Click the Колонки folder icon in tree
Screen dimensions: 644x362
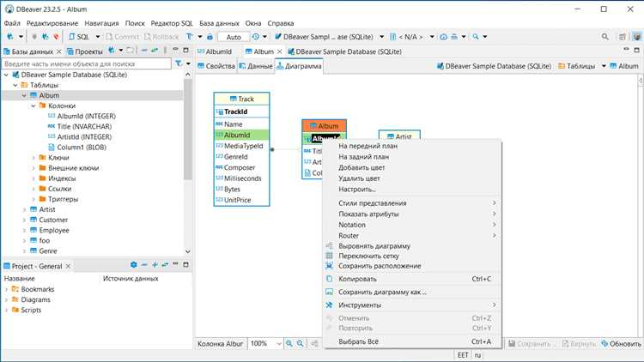tap(43, 106)
